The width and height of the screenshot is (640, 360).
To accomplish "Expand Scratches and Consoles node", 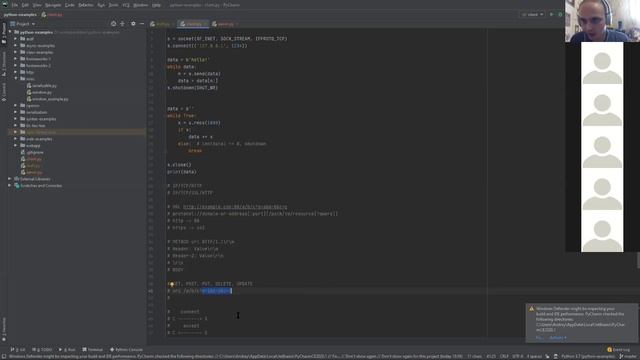I will [10, 186].
